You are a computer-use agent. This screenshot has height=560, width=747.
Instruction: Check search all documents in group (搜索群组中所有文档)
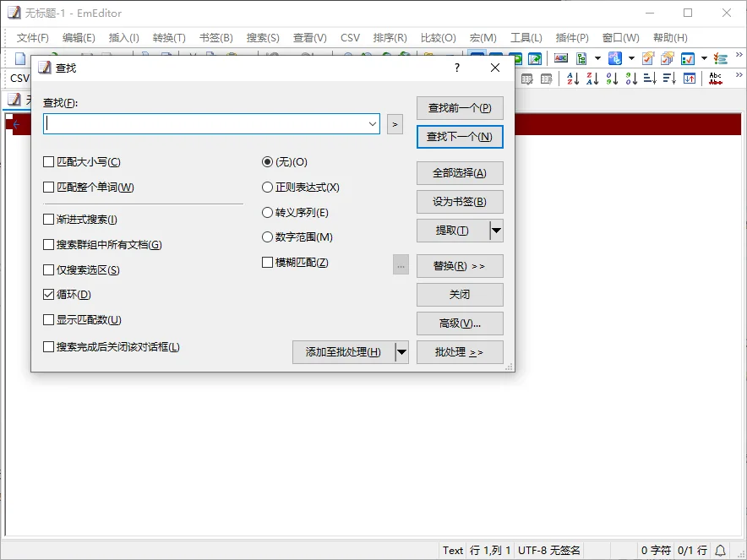pos(48,245)
